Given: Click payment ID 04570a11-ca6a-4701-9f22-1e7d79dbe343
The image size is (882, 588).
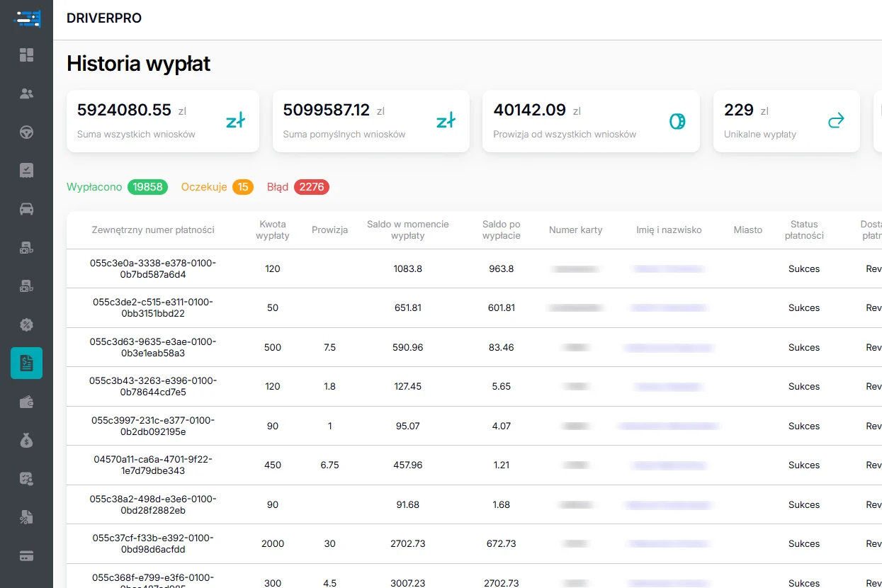Looking at the screenshot, I should coord(153,465).
